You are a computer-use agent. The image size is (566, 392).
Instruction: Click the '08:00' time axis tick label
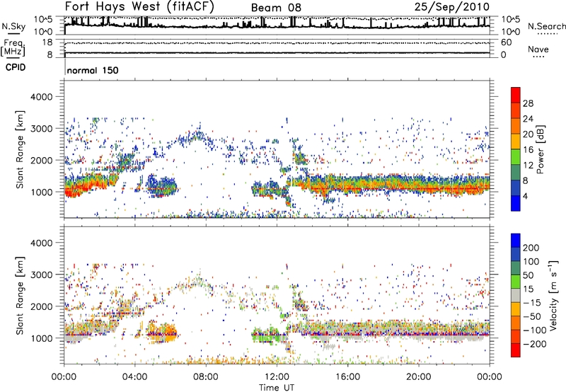[x=206, y=377]
